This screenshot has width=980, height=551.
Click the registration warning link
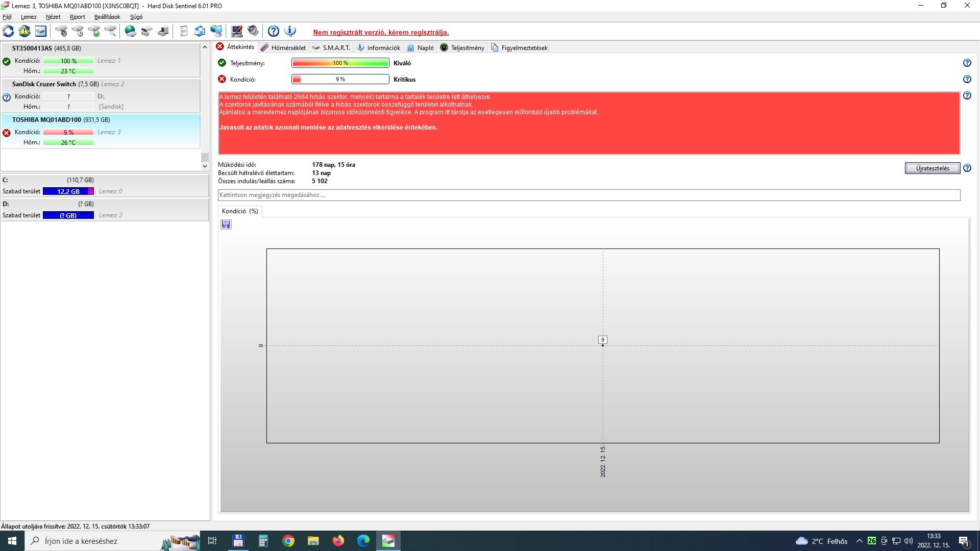point(381,32)
